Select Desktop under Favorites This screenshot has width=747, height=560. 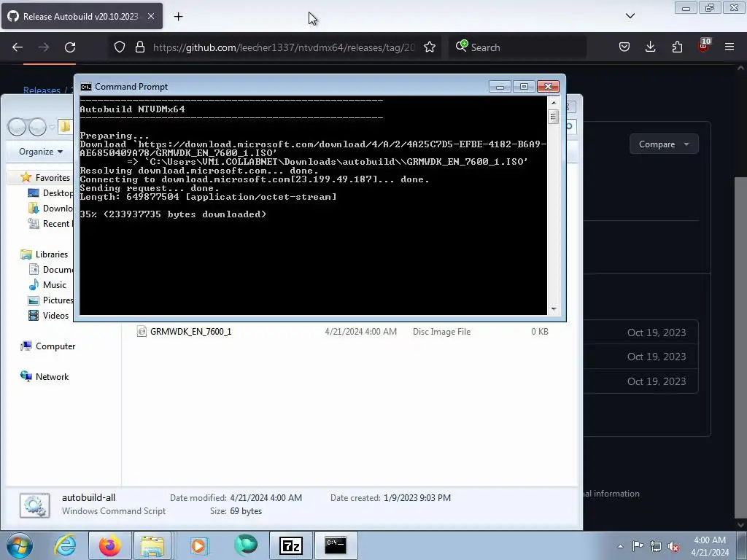(x=51, y=192)
